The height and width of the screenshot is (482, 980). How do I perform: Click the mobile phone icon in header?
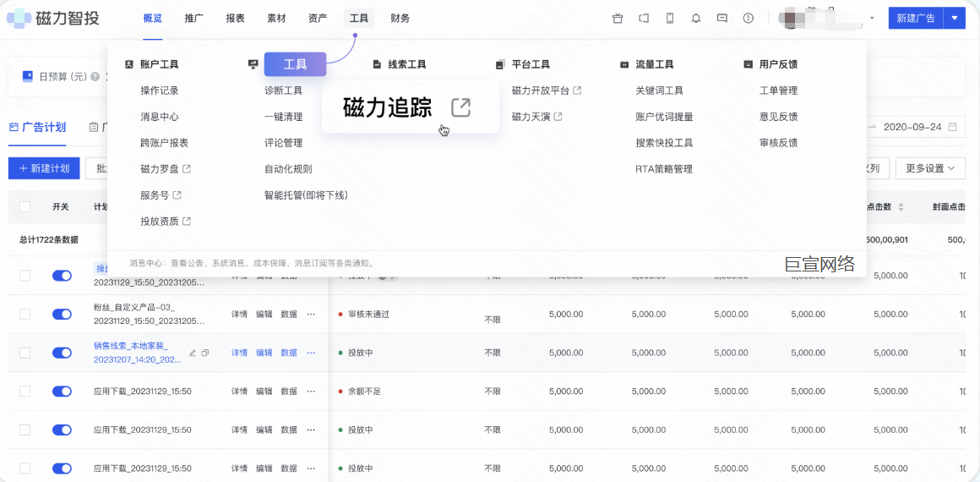[670, 18]
